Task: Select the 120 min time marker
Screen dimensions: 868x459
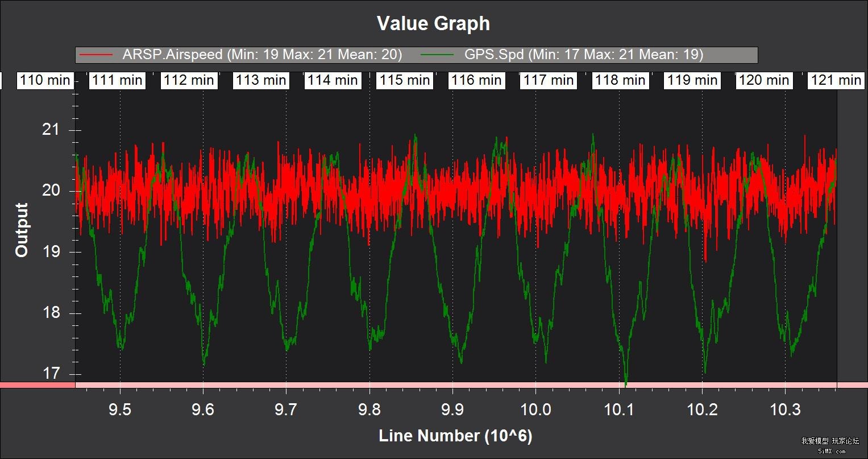Action: [764, 80]
